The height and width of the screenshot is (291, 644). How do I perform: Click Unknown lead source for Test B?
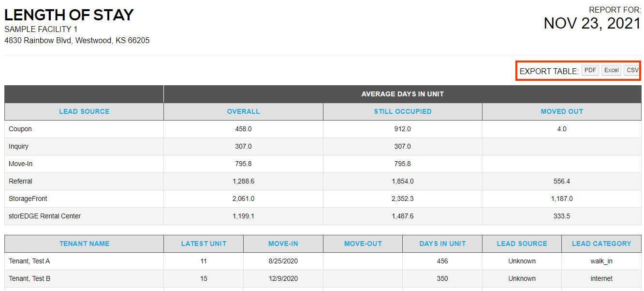coord(522,279)
